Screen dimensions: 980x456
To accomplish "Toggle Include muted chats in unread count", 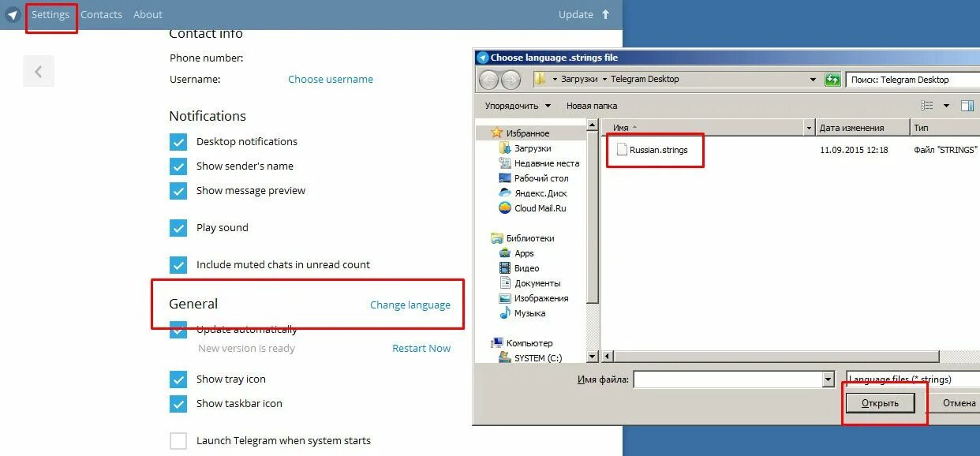I will 178,265.
